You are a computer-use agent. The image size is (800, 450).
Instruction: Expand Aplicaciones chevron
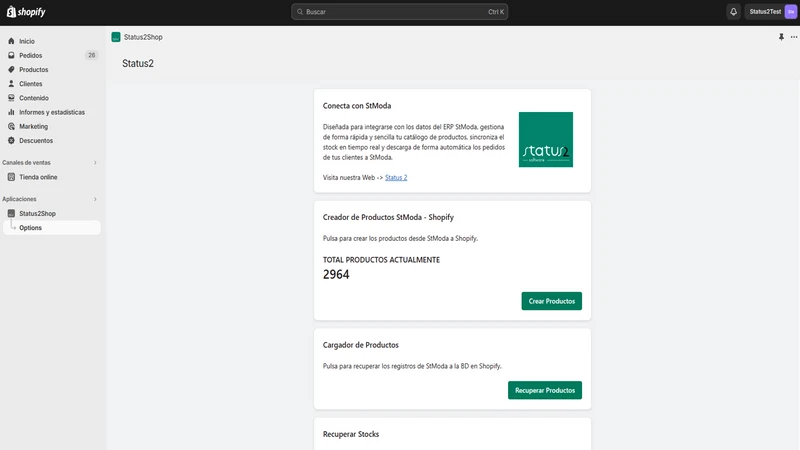click(x=95, y=199)
